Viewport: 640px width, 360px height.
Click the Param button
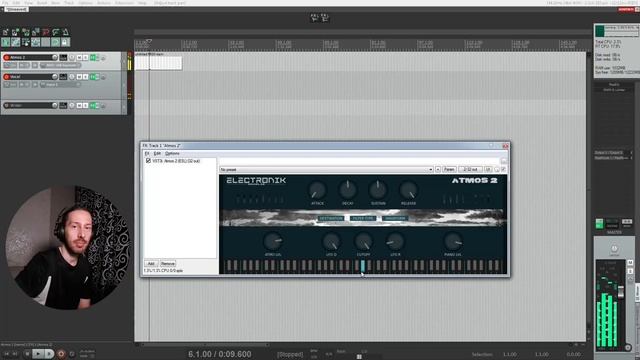(449, 169)
